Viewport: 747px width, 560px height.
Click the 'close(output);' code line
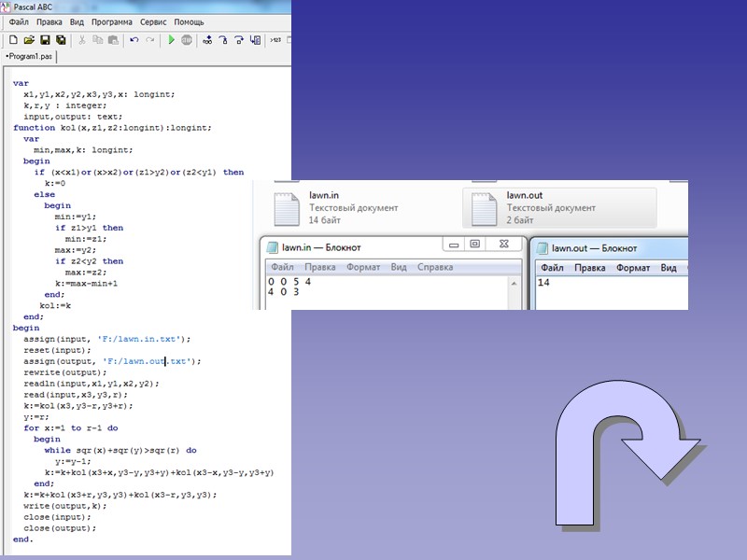(x=60, y=528)
